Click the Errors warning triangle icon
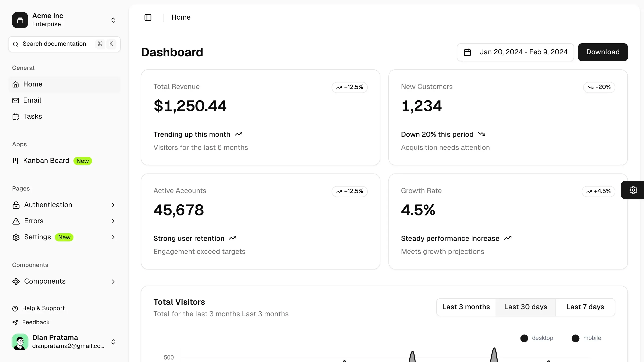644x362 pixels. pyautogui.click(x=16, y=221)
